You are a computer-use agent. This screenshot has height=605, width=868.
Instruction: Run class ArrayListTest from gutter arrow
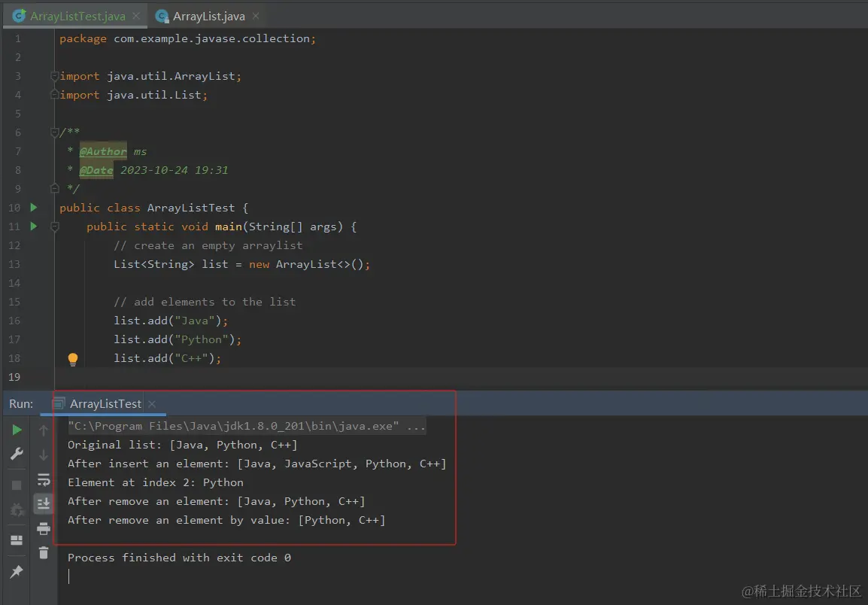tap(34, 207)
